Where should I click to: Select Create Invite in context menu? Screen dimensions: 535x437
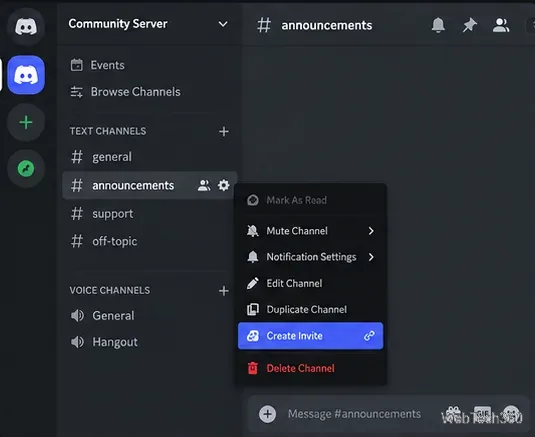pyautogui.click(x=310, y=336)
